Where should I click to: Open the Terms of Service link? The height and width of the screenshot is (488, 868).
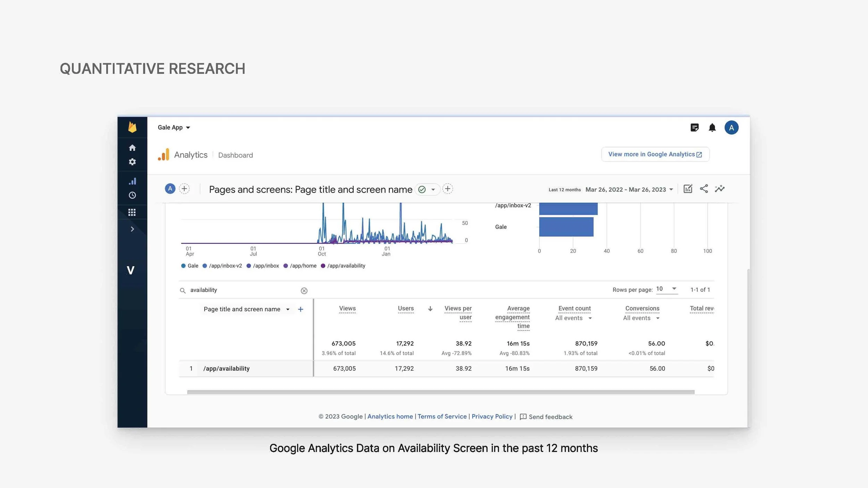(x=442, y=417)
